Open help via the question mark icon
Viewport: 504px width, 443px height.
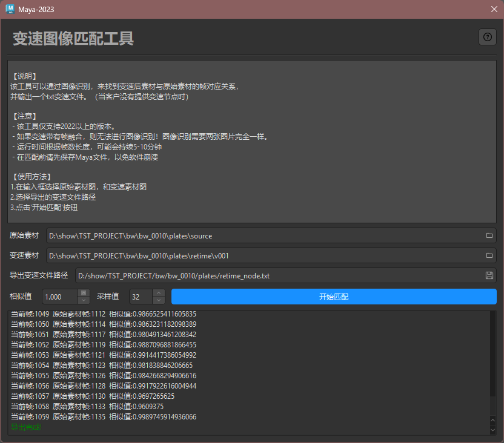487,37
